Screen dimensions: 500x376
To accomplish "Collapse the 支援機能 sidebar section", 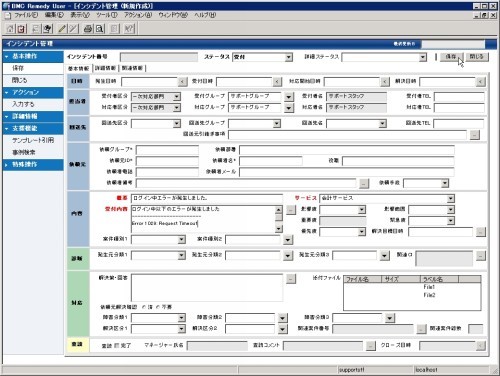I will coord(7,128).
